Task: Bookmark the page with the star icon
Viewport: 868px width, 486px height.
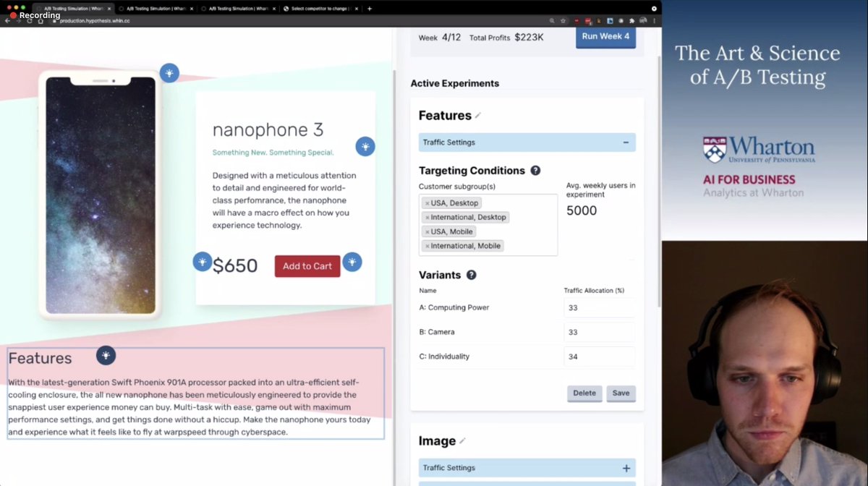Action: [563, 21]
